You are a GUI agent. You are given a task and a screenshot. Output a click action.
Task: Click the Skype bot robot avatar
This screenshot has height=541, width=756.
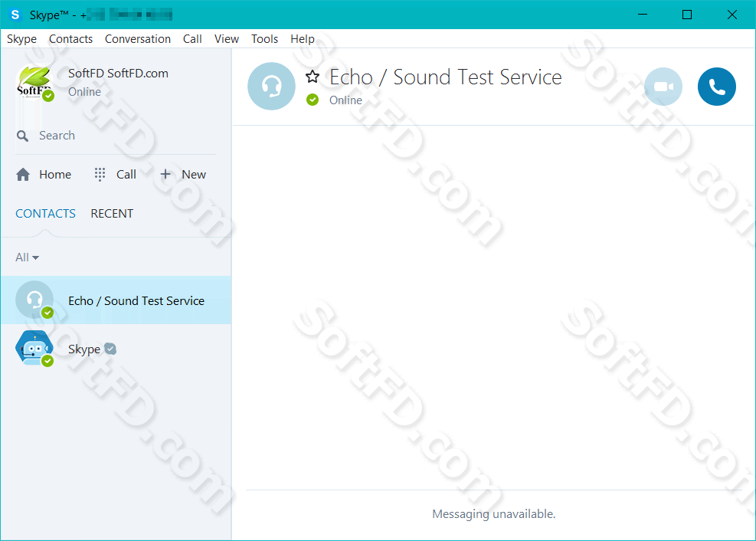(34, 348)
